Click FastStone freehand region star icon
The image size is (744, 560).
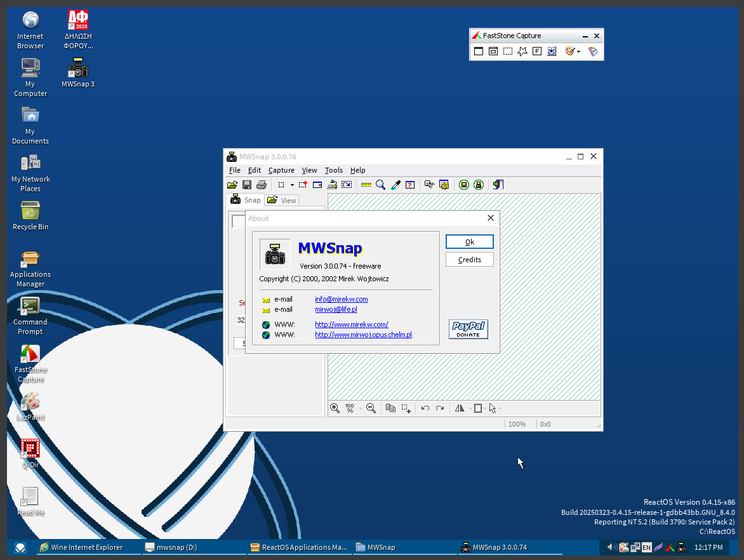(x=522, y=51)
